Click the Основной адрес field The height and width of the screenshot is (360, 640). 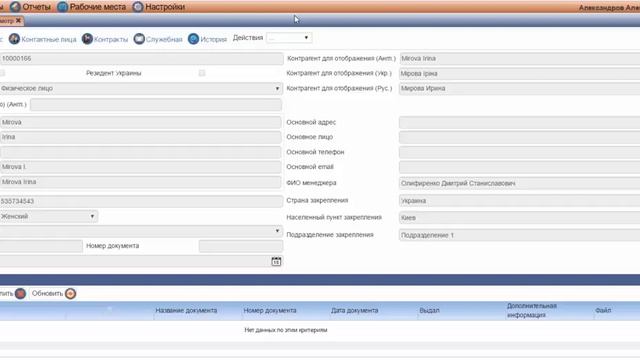[x=520, y=122]
